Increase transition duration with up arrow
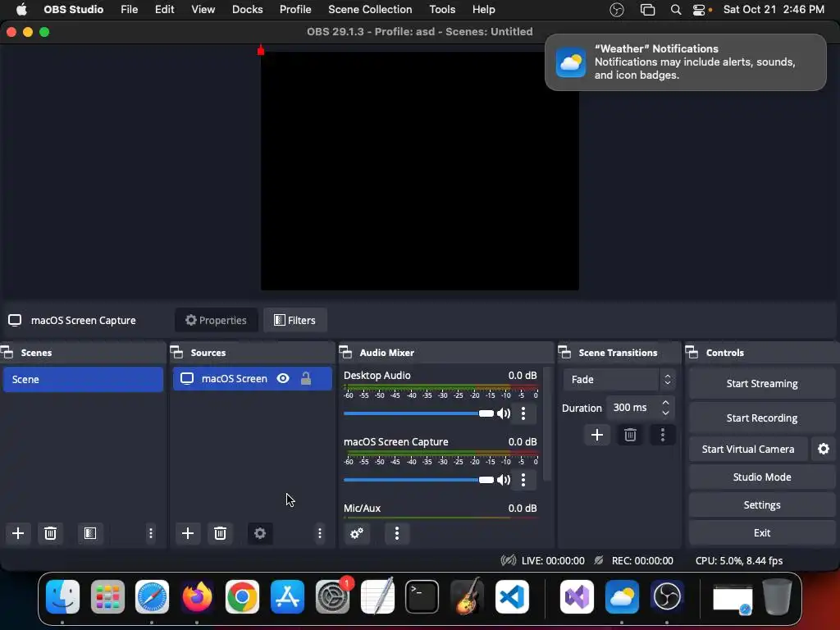 coord(665,402)
